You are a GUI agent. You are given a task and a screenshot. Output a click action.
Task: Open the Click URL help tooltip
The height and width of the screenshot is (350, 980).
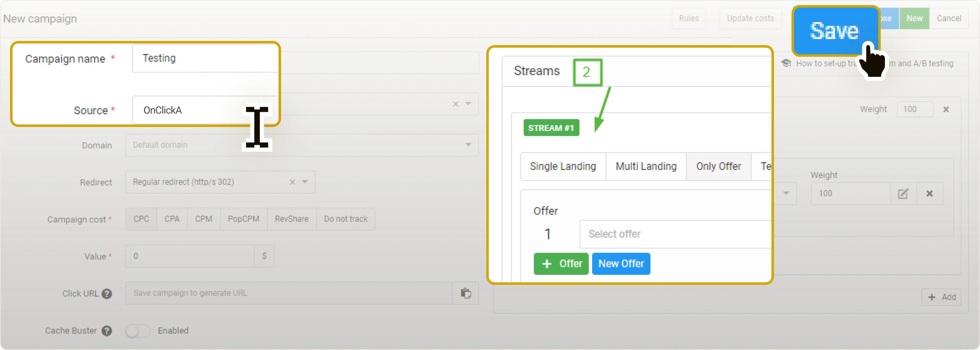(107, 294)
